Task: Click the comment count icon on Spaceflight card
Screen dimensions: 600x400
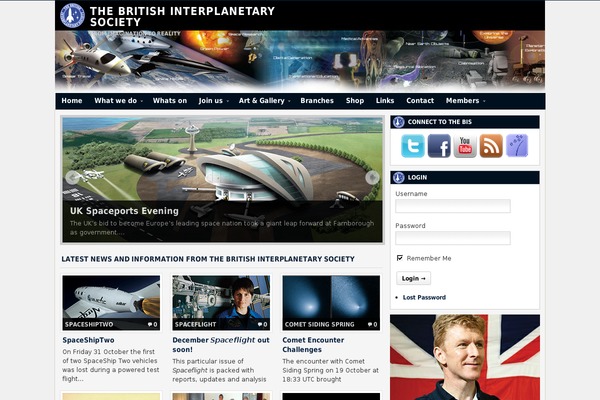Action: coord(262,324)
